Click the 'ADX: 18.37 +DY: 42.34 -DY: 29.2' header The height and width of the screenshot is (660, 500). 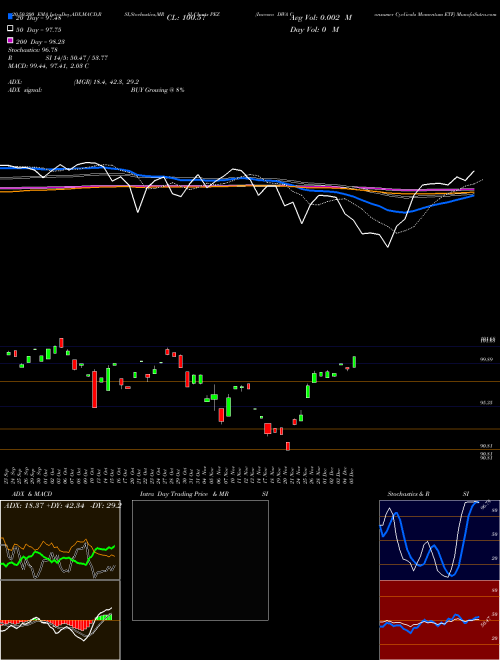point(63,505)
